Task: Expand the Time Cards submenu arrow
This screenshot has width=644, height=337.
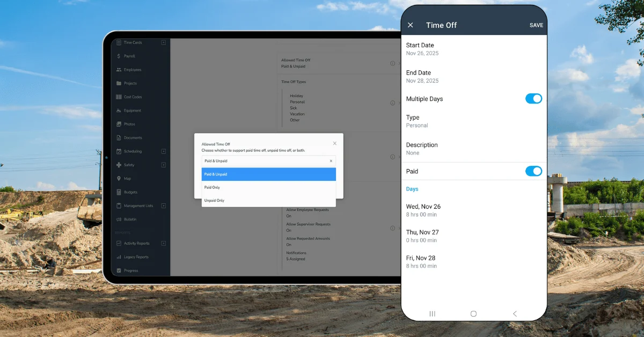Action: pos(164,42)
